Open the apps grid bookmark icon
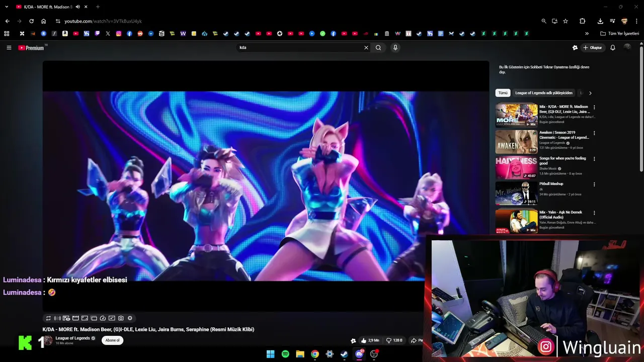Screen dimensions: 644x362 7,34
